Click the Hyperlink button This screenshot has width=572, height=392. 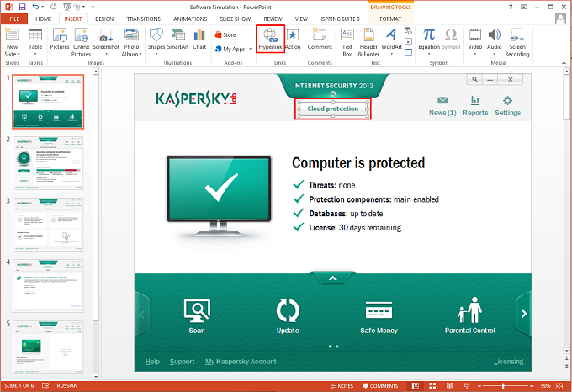click(x=270, y=39)
